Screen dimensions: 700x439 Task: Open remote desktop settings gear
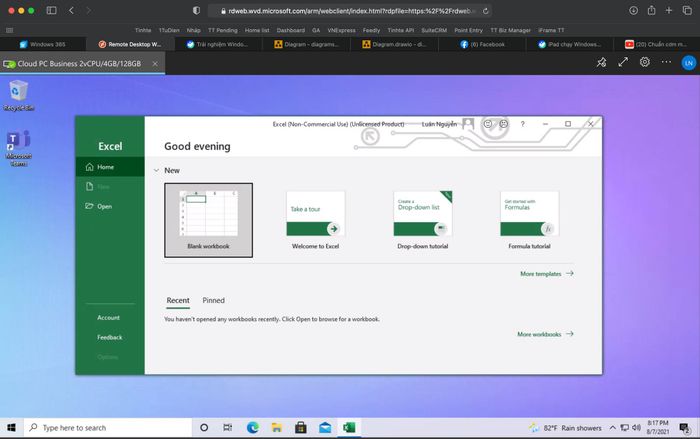coord(645,62)
